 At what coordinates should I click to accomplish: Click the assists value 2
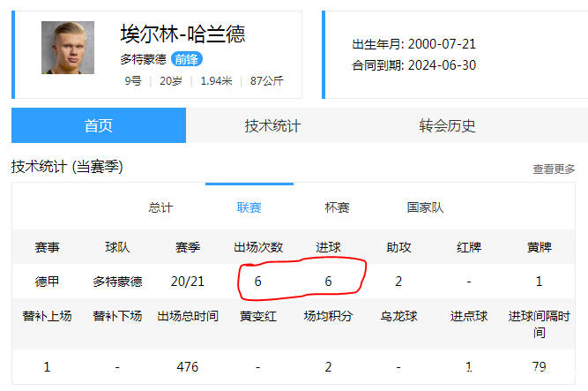tap(398, 282)
